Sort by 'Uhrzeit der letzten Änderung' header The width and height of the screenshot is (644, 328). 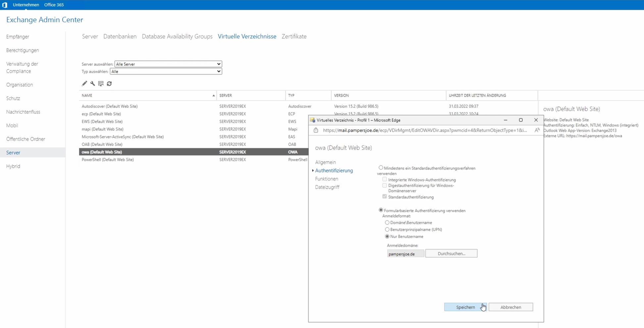point(492,95)
